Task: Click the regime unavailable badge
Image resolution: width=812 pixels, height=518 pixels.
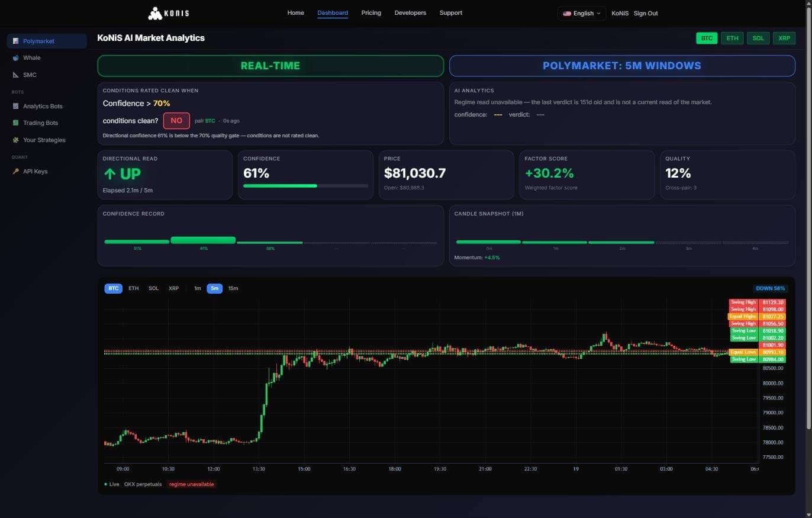Action: (191, 484)
